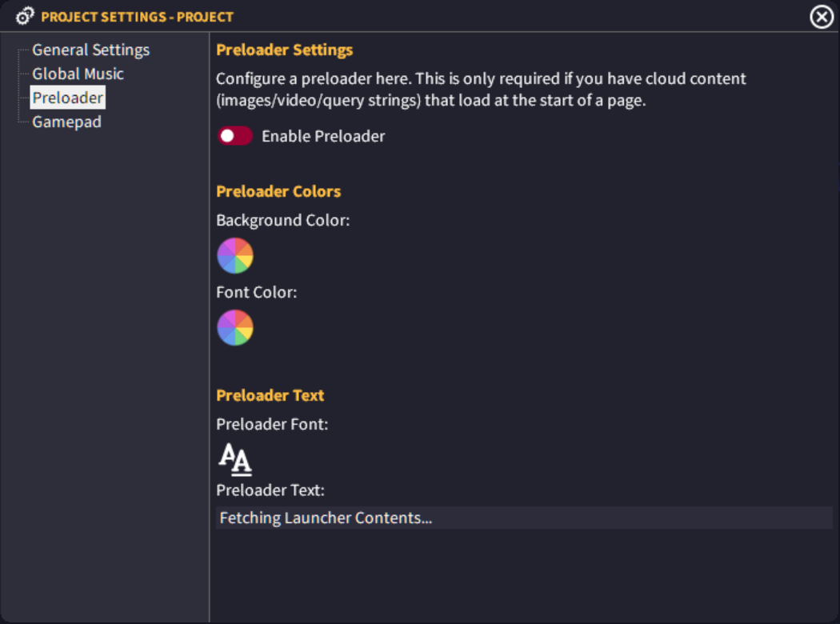Viewport: 840px width, 624px height.
Task: Open the Global Music settings page
Action: pyautogui.click(x=78, y=74)
